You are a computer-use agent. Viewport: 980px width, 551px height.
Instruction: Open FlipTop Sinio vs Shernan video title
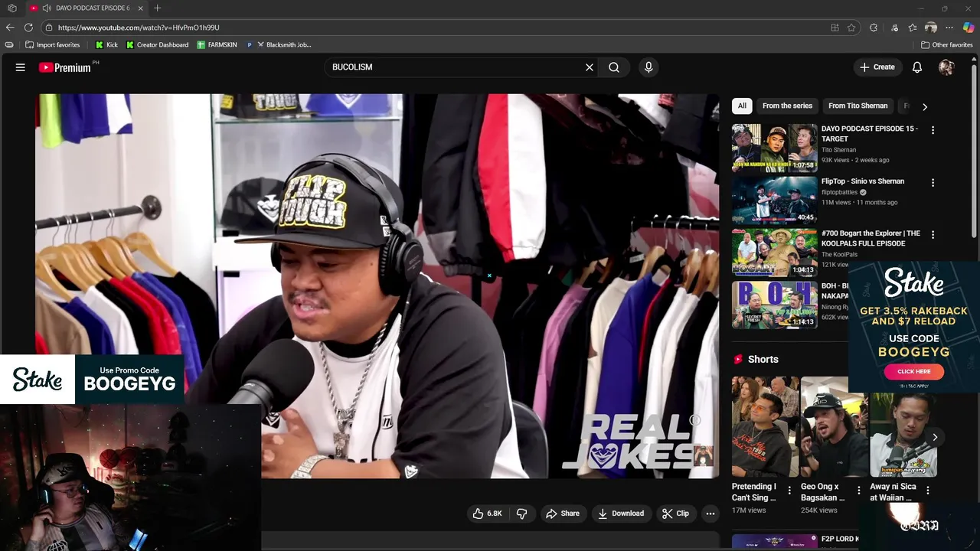(x=863, y=181)
